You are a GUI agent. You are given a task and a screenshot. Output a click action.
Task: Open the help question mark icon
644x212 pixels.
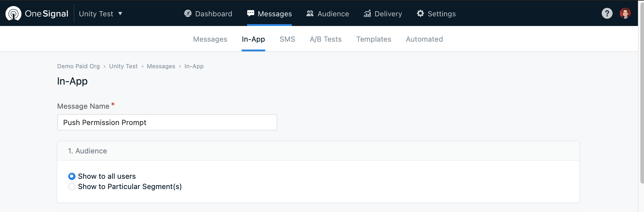pyautogui.click(x=607, y=13)
